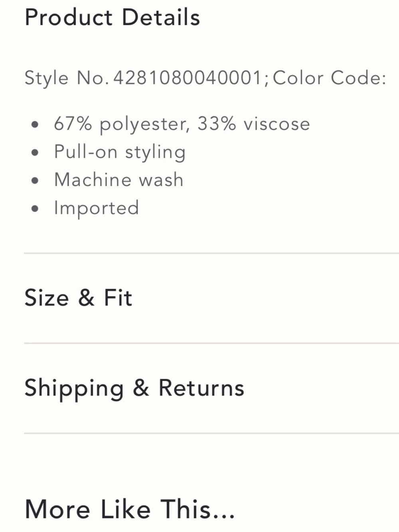
Task: Click the bullet beside 67% polyester
Action: tap(35, 125)
